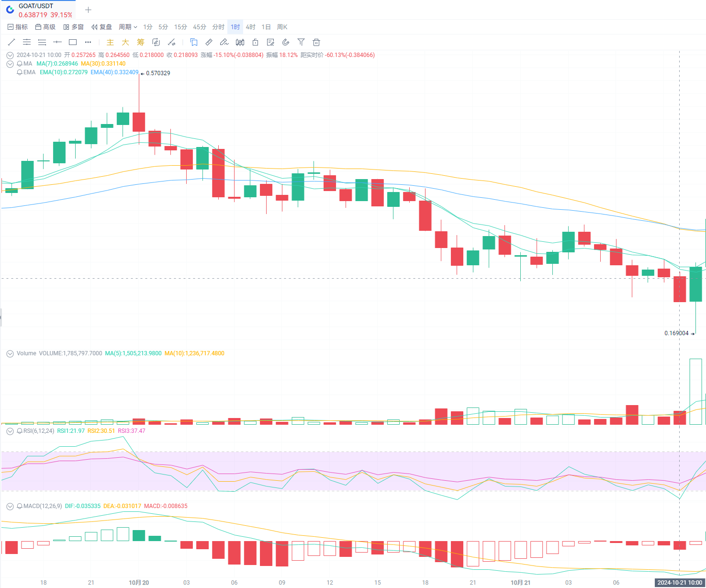Viewport: 706px width, 588px height.
Task: Switch to the 1日 timeframe
Action: click(266, 27)
